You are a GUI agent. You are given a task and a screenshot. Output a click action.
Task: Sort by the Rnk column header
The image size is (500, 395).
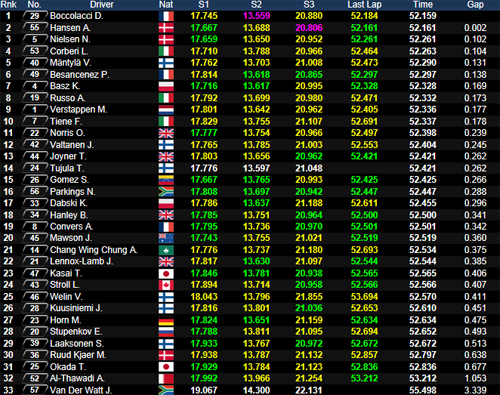pos(9,5)
